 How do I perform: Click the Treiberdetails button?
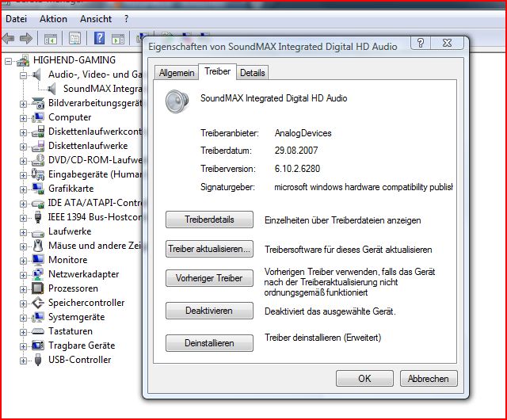pos(209,220)
